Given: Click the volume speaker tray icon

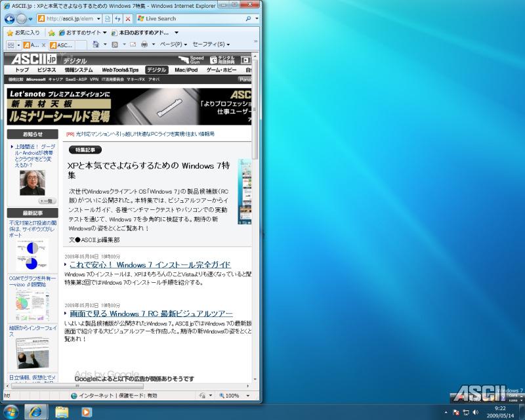Looking at the screenshot, I should [476, 412].
